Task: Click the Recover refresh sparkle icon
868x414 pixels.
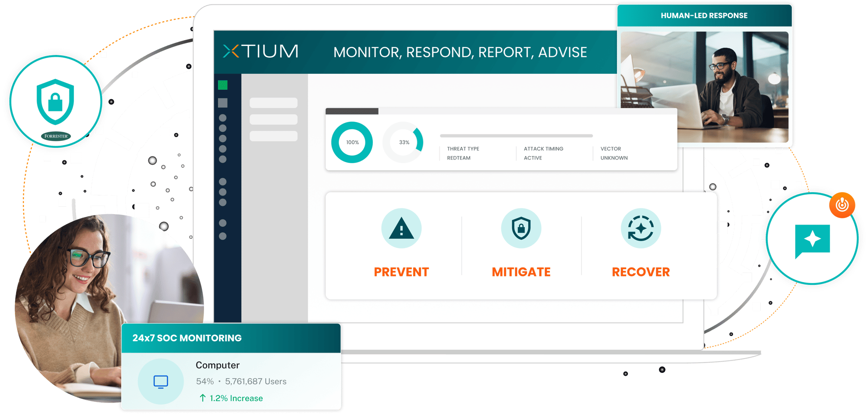Action: point(641,228)
